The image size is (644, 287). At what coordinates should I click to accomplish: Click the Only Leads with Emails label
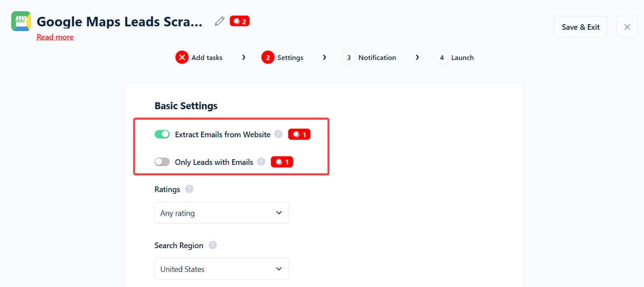pos(214,162)
